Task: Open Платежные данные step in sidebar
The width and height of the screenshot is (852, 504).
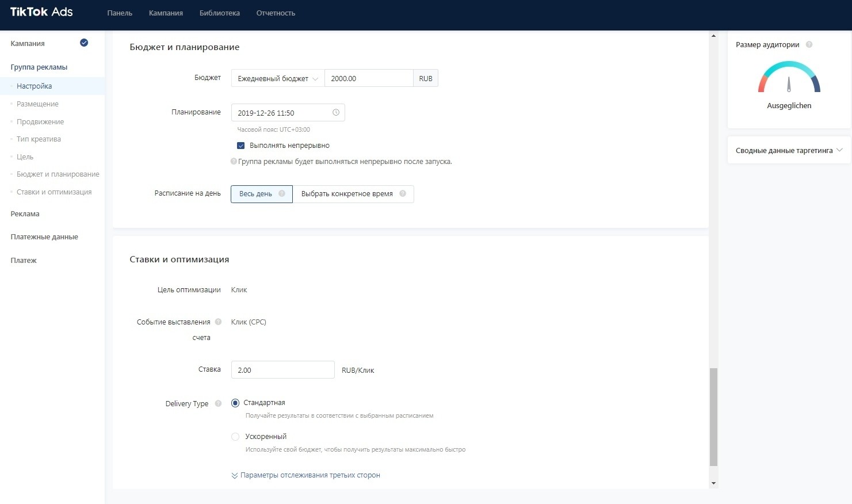Action: click(x=44, y=236)
